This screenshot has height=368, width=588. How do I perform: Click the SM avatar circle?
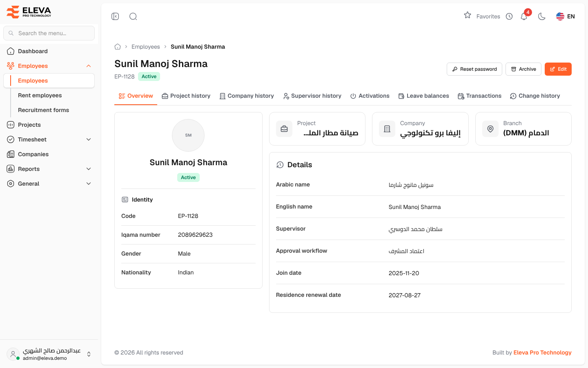pos(188,135)
